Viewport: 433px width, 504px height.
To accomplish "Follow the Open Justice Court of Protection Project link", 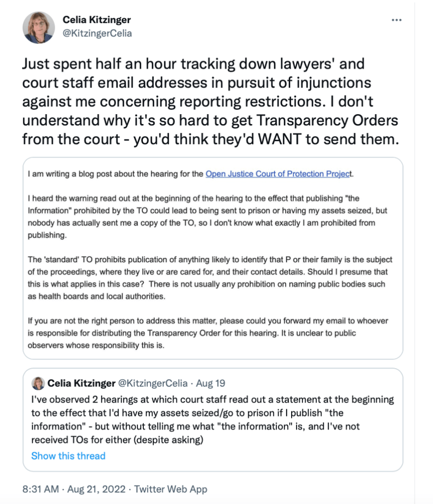I will [x=279, y=174].
